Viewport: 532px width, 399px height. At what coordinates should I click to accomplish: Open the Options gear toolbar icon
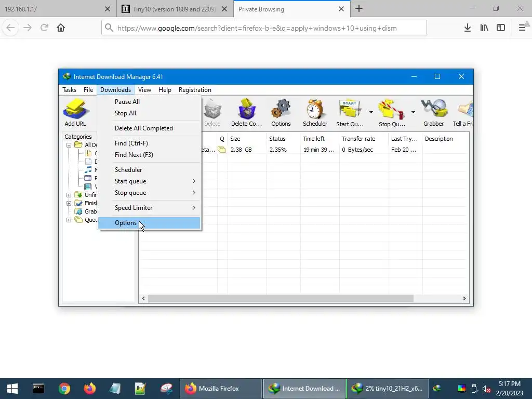click(x=281, y=113)
